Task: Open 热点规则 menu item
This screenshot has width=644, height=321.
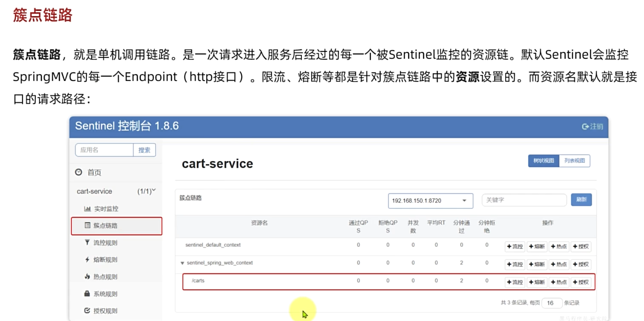Action: [105, 277]
